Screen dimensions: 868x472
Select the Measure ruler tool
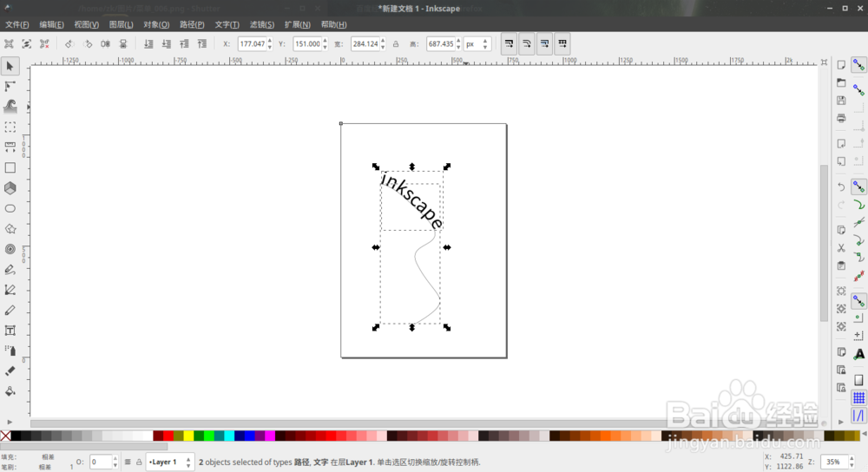pos(10,147)
